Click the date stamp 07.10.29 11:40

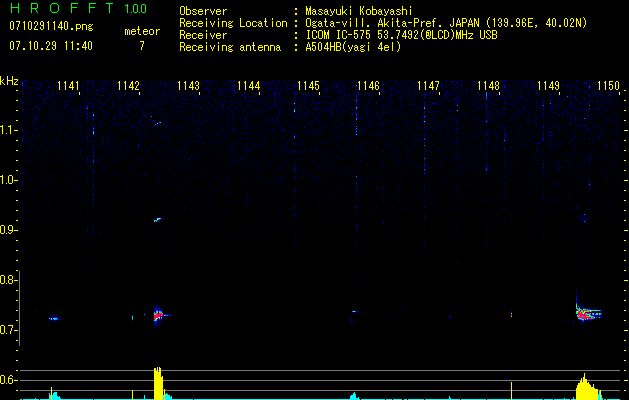[51, 46]
